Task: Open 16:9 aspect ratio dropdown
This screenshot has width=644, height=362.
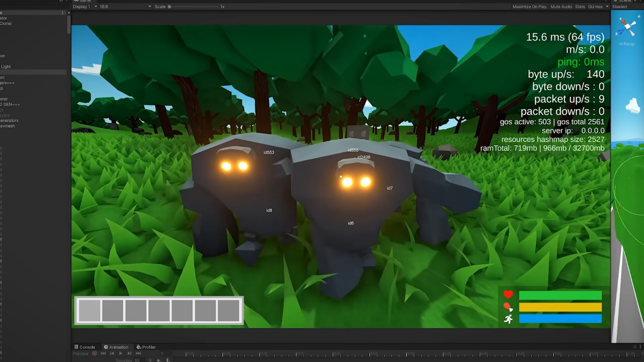Action: tap(125, 6)
